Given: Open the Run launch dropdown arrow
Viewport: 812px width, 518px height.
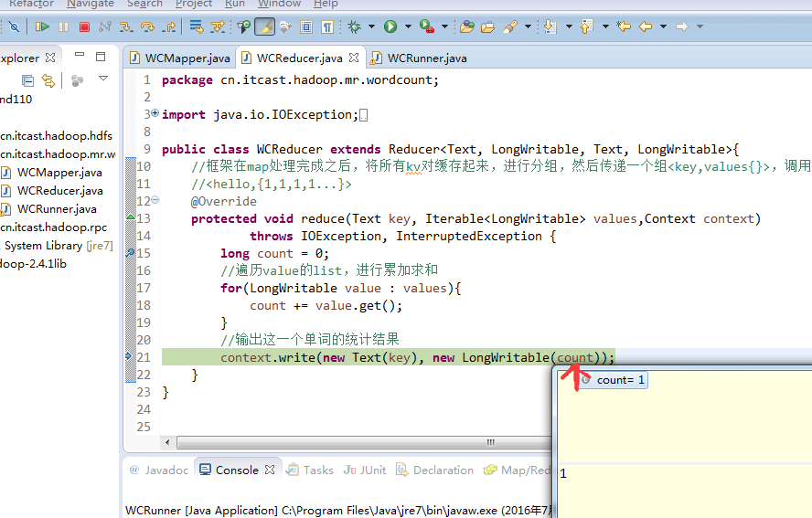Looking at the screenshot, I should [408, 26].
